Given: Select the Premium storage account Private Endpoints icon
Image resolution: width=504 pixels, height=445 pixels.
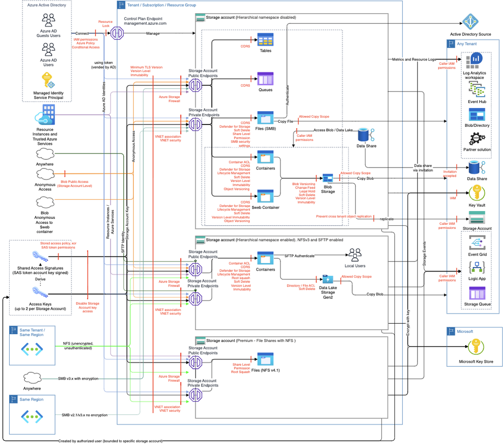Looking at the screenshot, I should pyautogui.click(x=195, y=395).
